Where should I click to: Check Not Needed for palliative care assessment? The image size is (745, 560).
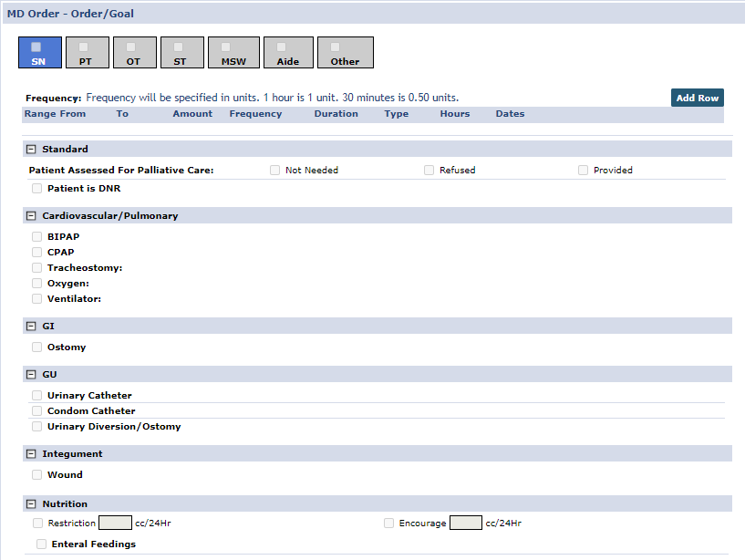(x=274, y=170)
